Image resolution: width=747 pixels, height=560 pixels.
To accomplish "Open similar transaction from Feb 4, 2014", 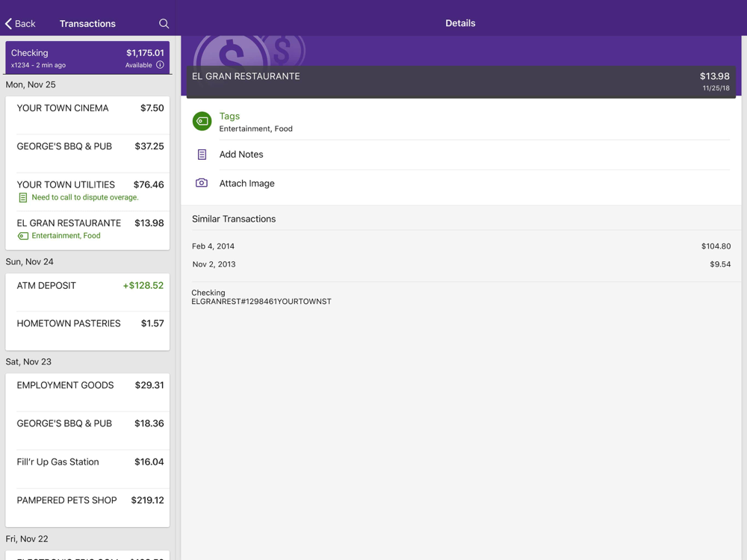I will (x=461, y=246).
